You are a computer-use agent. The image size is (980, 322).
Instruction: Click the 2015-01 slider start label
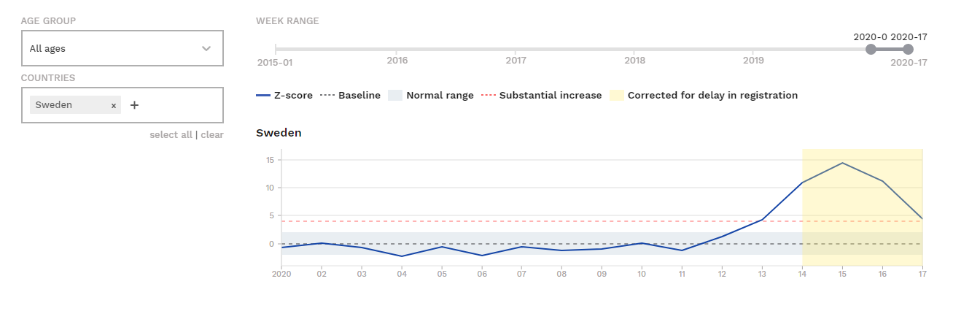(275, 62)
